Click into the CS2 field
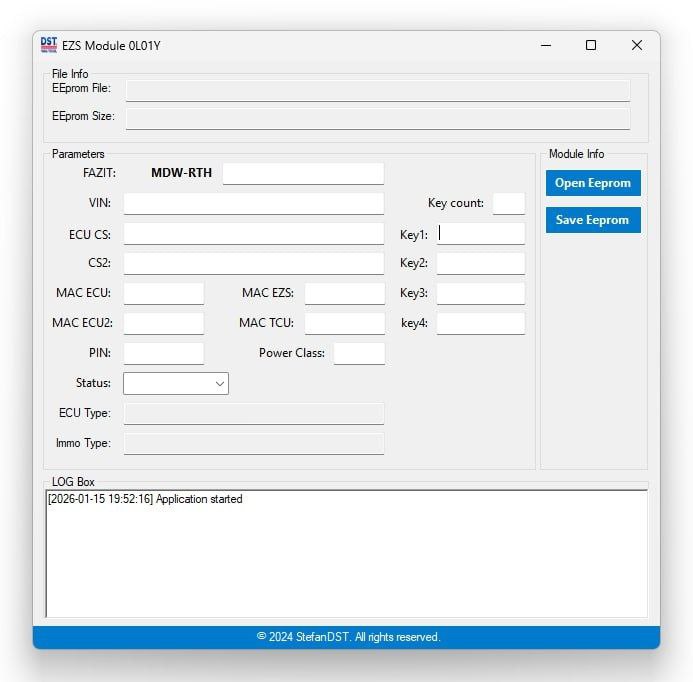The width and height of the screenshot is (693, 682). click(x=253, y=264)
